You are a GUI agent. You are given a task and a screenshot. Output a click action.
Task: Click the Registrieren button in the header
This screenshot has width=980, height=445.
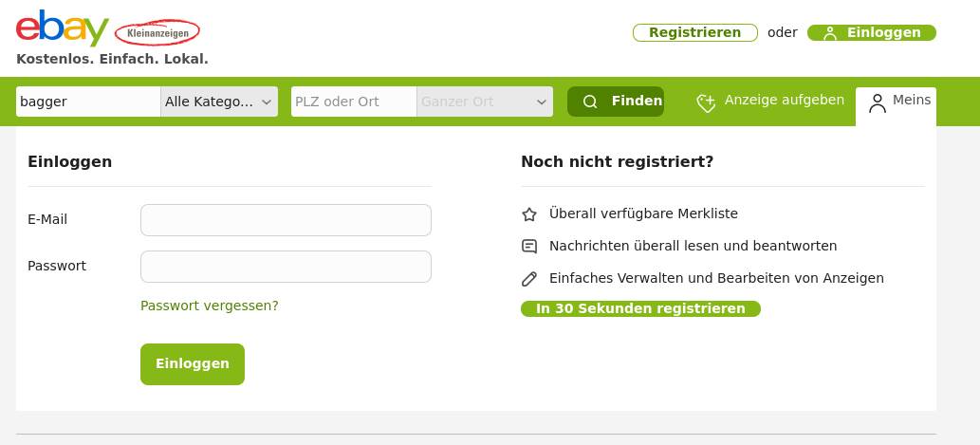coord(695,33)
